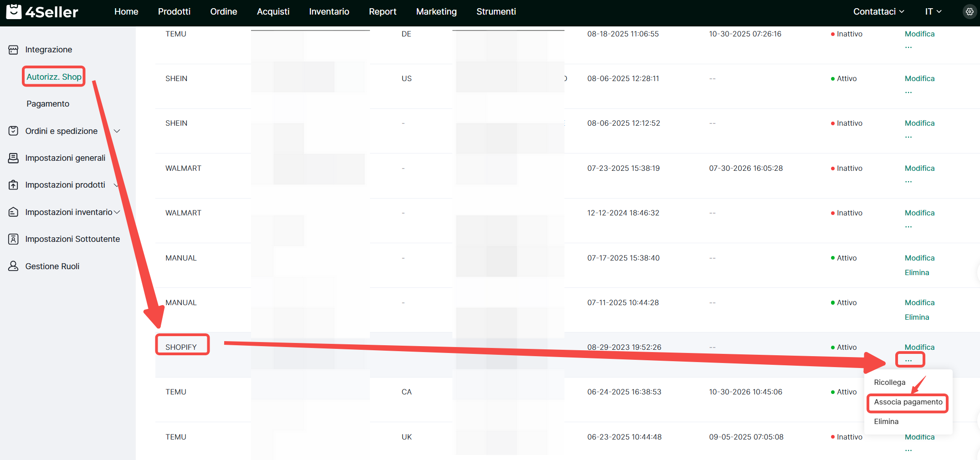This screenshot has height=460, width=980.
Task: Click the Integrazione sidebar icon
Action: (x=13, y=50)
